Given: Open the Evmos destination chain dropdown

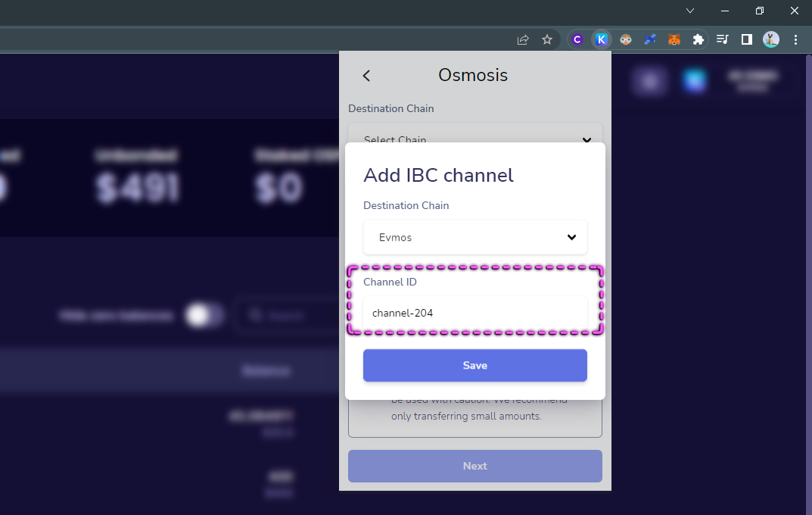Looking at the screenshot, I should [x=475, y=237].
